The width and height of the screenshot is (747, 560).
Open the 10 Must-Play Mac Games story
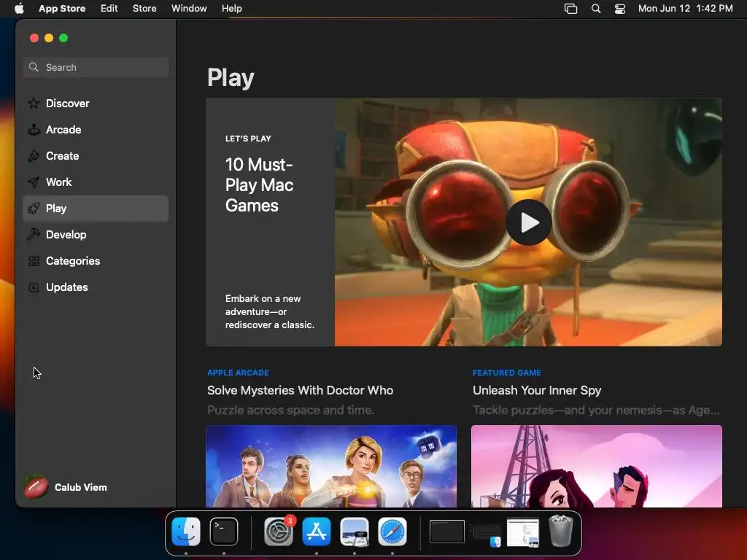coord(259,184)
